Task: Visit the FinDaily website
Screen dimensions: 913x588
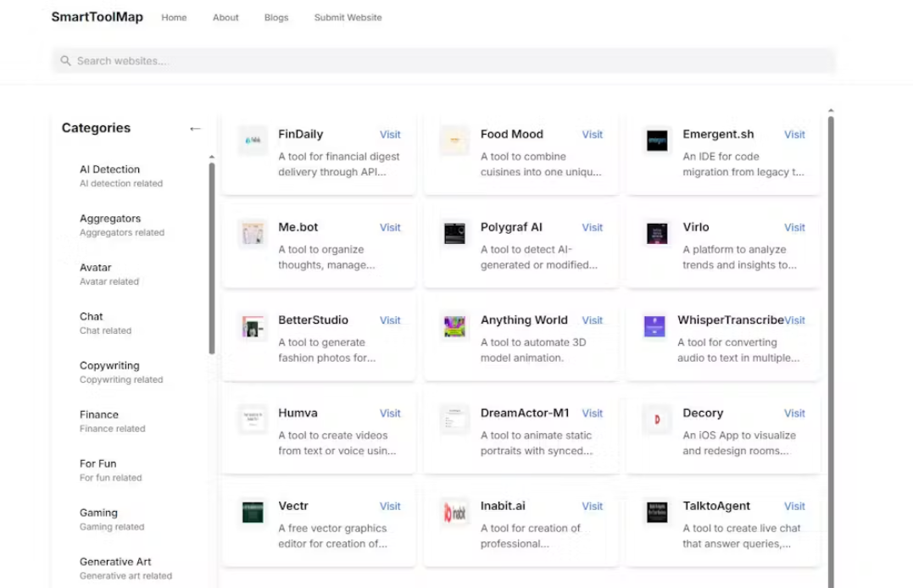Action: coord(390,135)
